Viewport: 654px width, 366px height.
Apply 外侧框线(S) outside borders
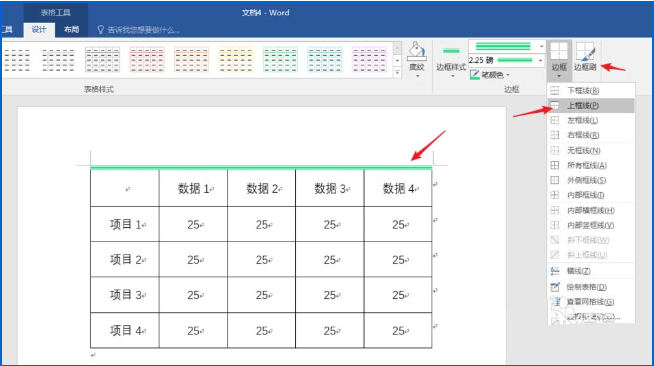pos(591,180)
